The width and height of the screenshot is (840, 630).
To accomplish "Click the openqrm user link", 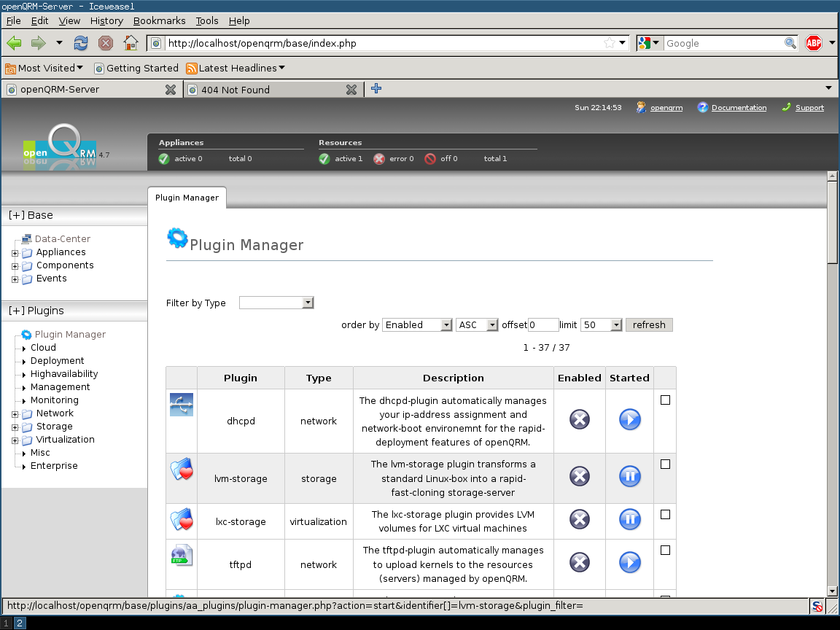I will pyautogui.click(x=666, y=108).
